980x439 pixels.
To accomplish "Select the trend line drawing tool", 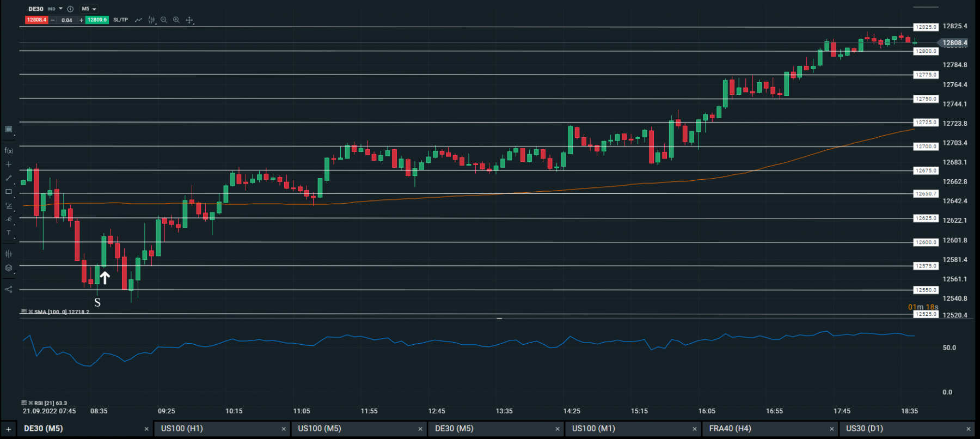I will pos(9,178).
